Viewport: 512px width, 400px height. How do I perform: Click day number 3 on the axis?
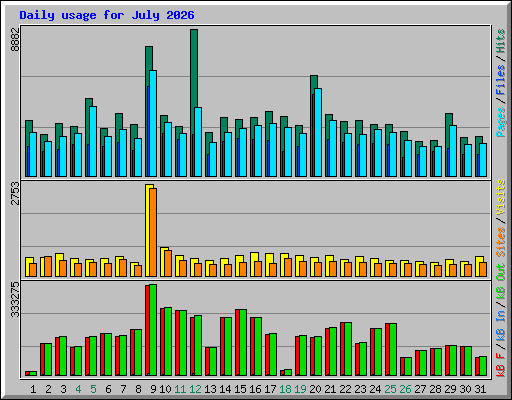coord(63,389)
